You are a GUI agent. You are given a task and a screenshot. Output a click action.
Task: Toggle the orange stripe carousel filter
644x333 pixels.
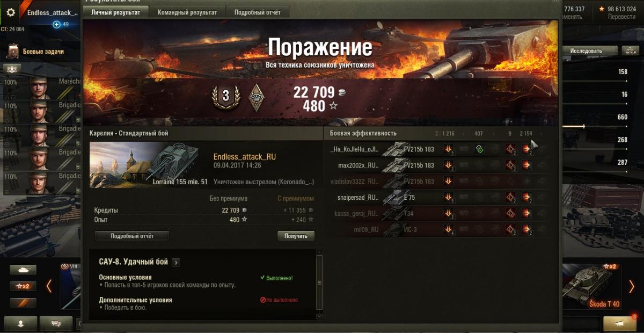tap(23, 302)
